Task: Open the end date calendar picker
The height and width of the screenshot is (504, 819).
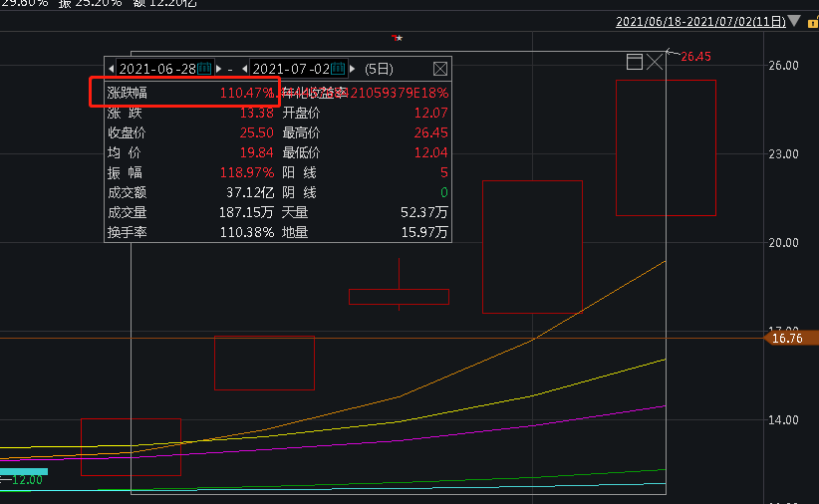Action: pos(338,69)
